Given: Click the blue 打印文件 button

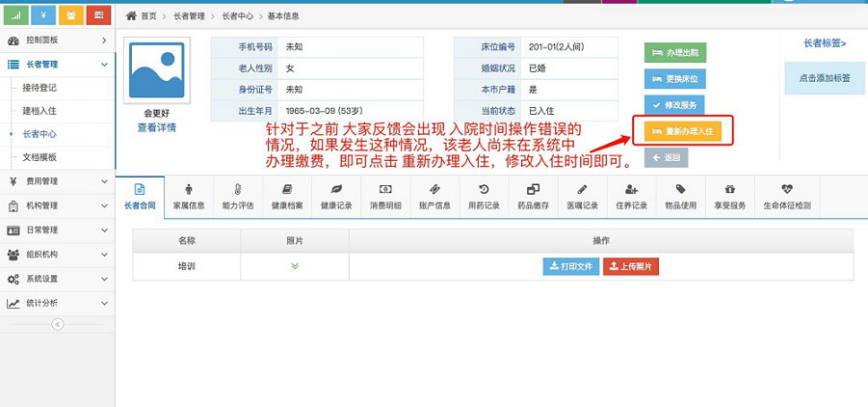Looking at the screenshot, I should tap(570, 266).
